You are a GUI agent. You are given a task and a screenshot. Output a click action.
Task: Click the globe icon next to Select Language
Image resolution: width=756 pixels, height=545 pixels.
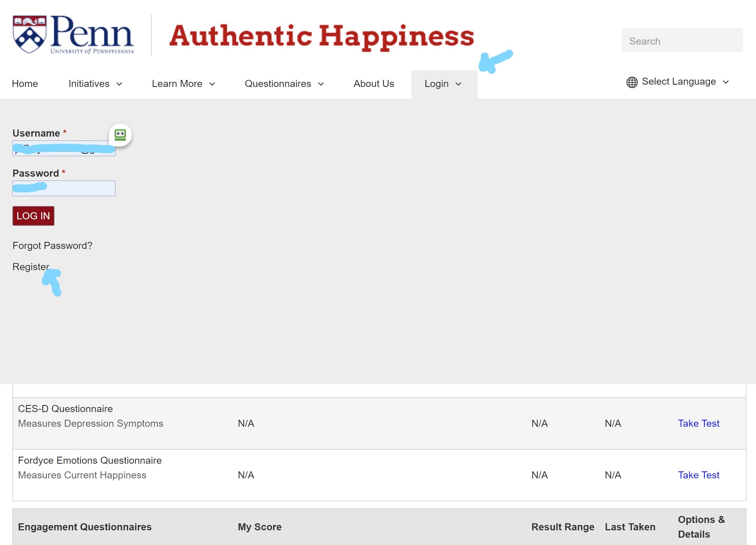(632, 82)
